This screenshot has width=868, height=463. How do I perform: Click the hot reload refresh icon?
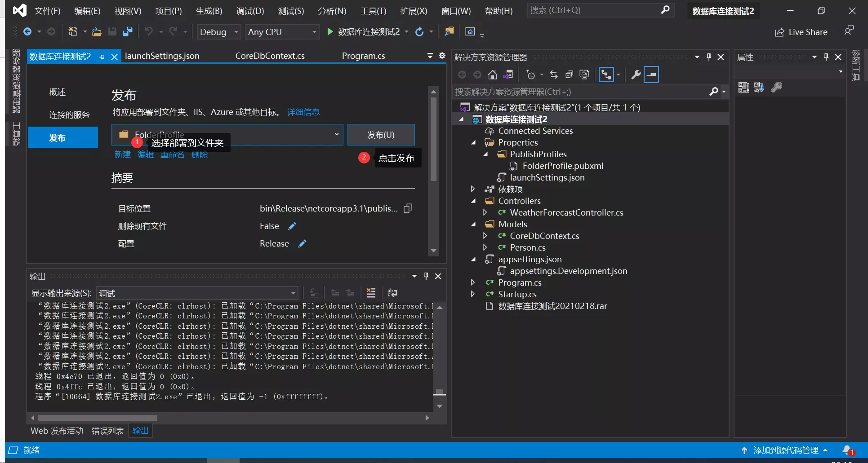[x=419, y=32]
